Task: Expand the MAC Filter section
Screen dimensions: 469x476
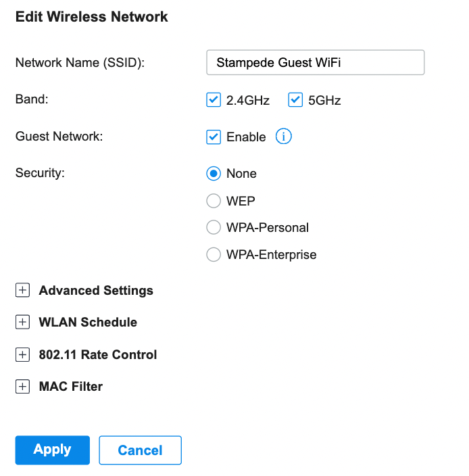Action: 22,387
